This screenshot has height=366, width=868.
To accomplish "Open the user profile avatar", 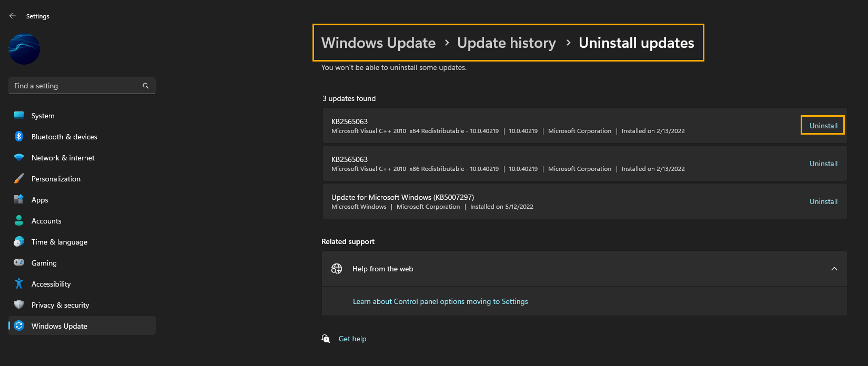I will (x=24, y=49).
